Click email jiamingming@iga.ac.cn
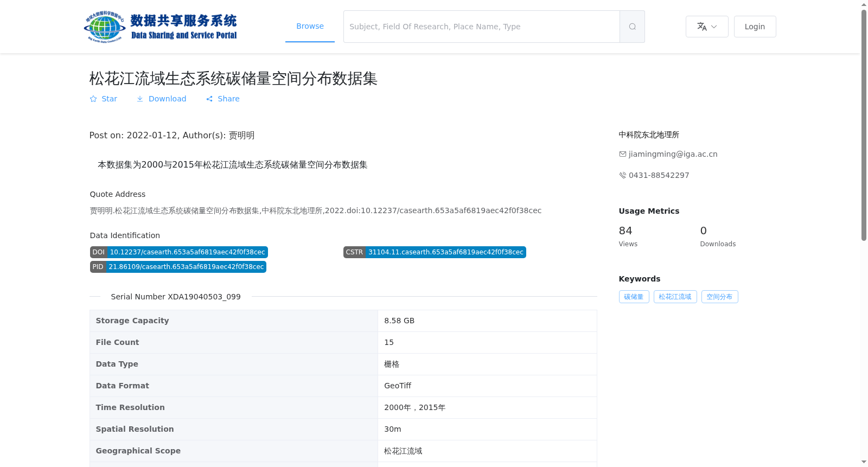Screen dimensions: 868x467 click(x=673, y=154)
